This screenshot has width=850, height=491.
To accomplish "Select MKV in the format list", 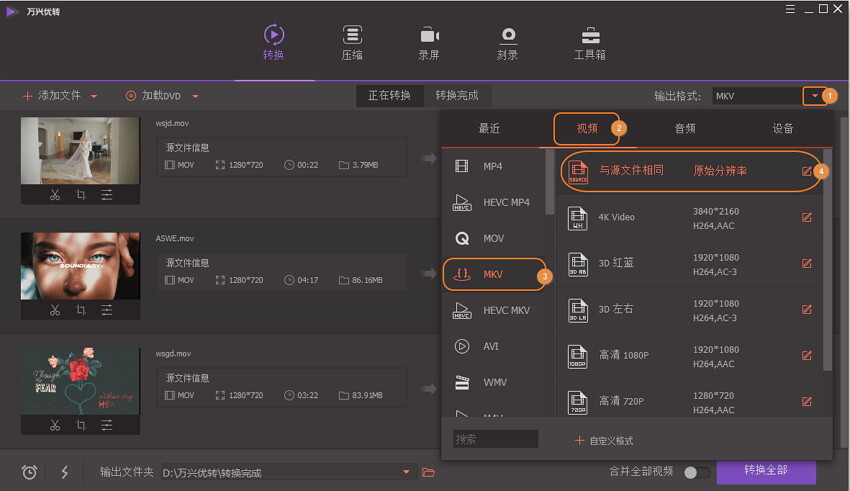I will click(493, 274).
